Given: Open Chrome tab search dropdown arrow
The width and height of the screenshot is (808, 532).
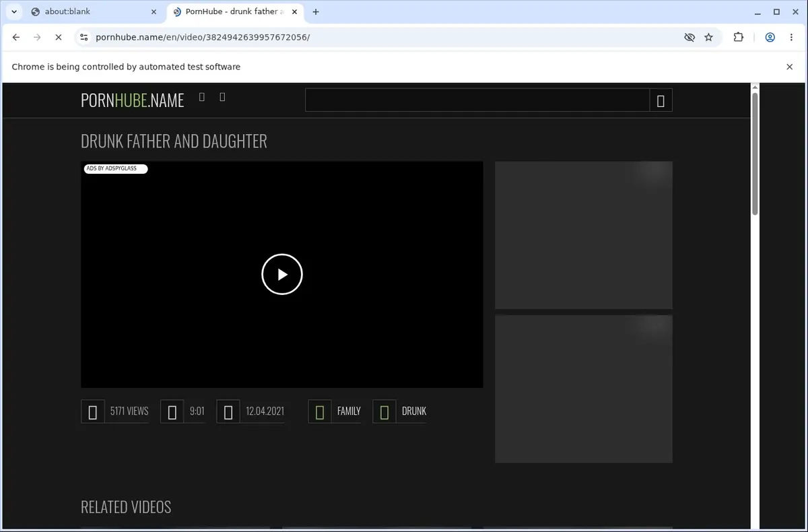Looking at the screenshot, I should click(x=14, y=11).
